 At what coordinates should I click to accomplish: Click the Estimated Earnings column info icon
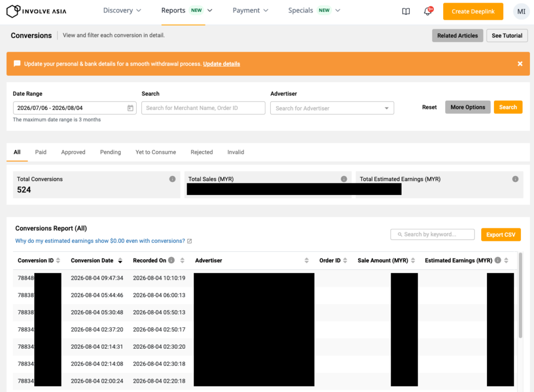click(x=497, y=260)
